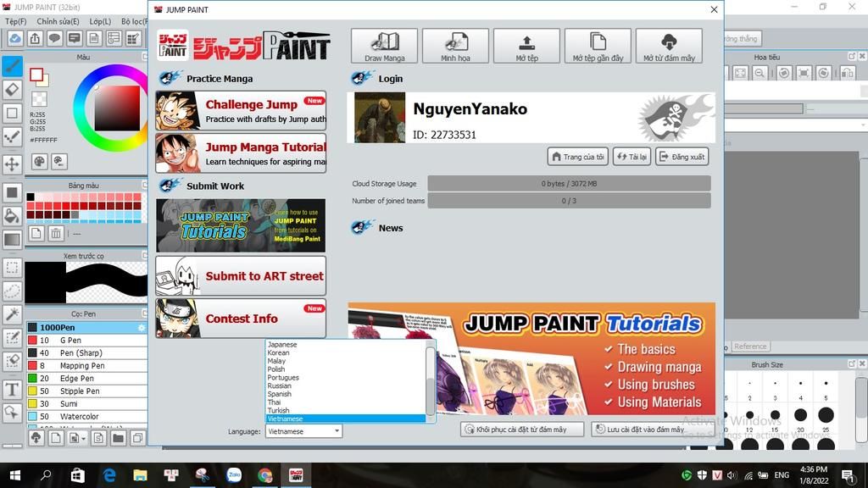Click the round speech bubble toolbar icon
Screen dimensions: 868x488
[54, 38]
